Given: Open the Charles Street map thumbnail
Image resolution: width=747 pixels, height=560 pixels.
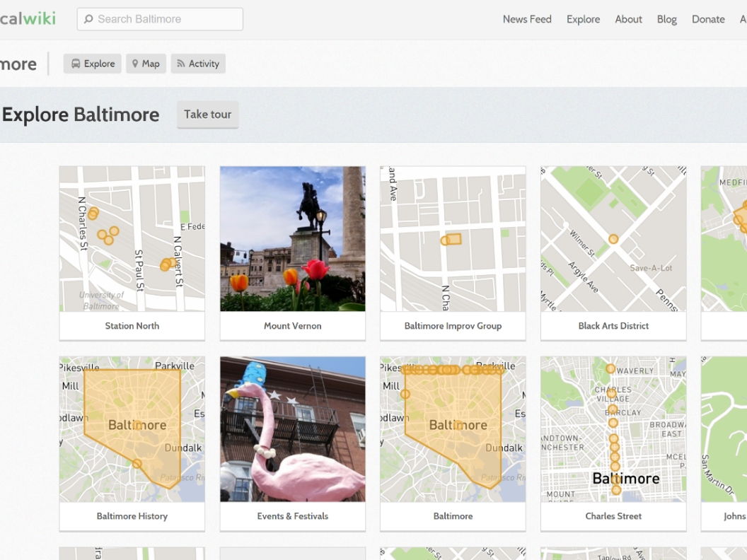Looking at the screenshot, I should click(x=613, y=429).
